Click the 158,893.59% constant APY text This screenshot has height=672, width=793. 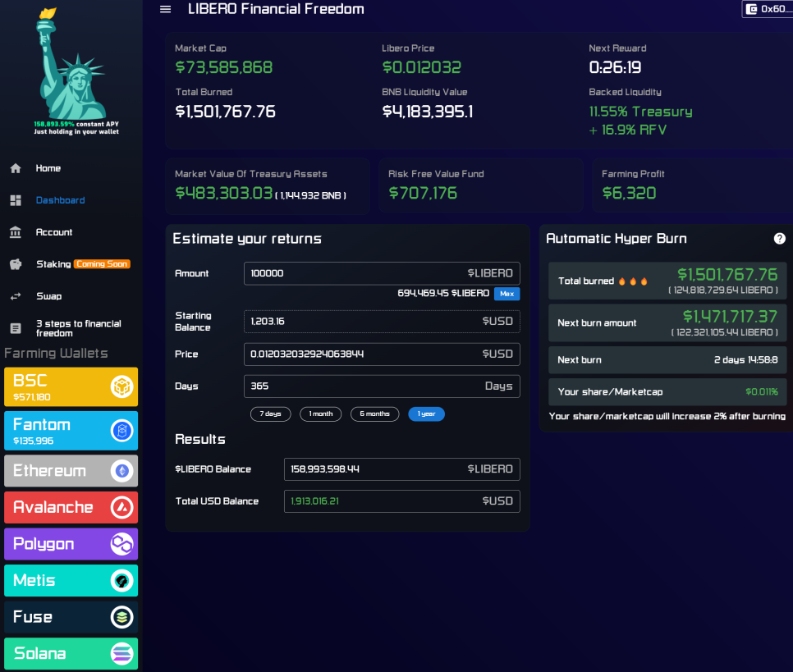coord(76,125)
